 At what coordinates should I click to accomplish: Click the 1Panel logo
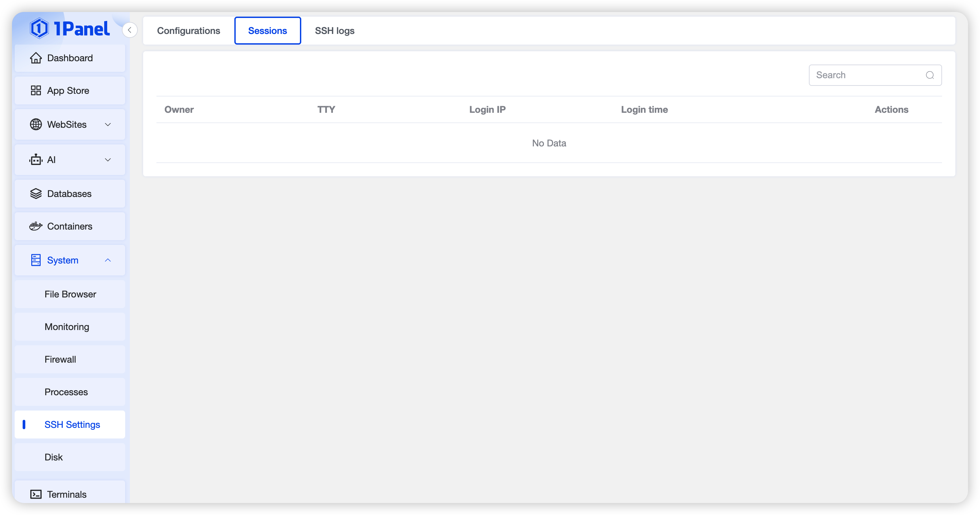click(x=70, y=29)
